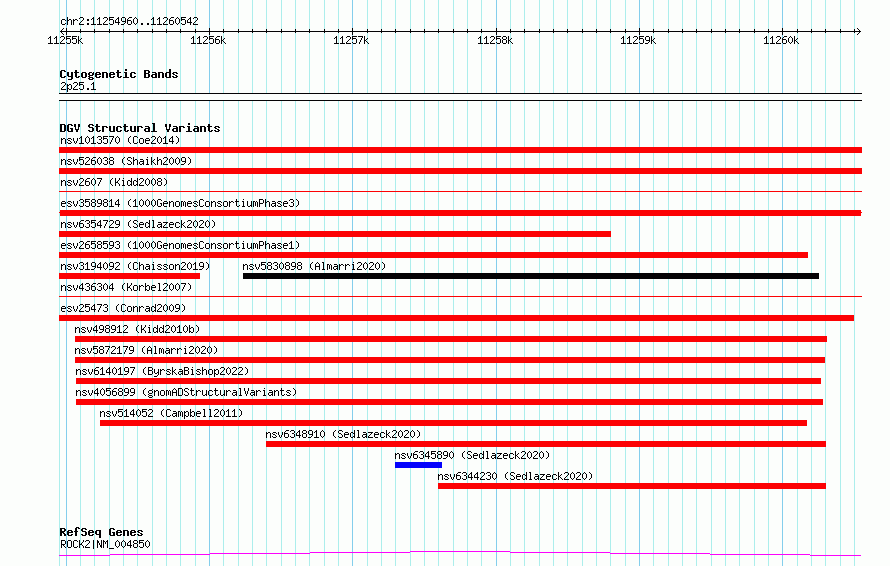Click the red nsv526038 variant bar

click(460, 171)
